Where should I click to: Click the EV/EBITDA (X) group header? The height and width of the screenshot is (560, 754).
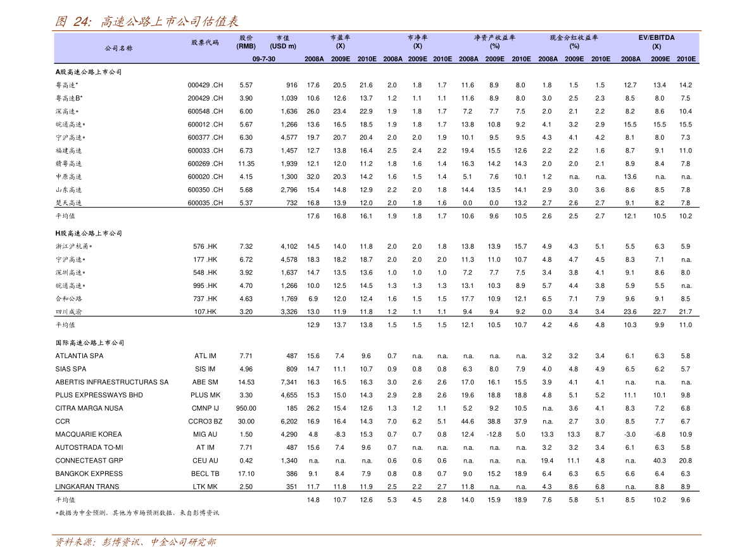click(657, 42)
